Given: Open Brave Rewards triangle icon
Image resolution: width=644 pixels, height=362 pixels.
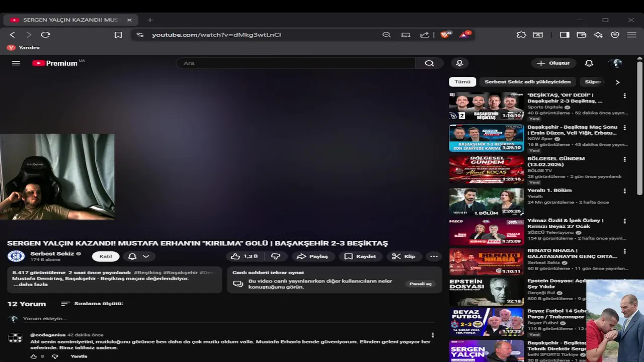Looking at the screenshot, I should 464,35.
